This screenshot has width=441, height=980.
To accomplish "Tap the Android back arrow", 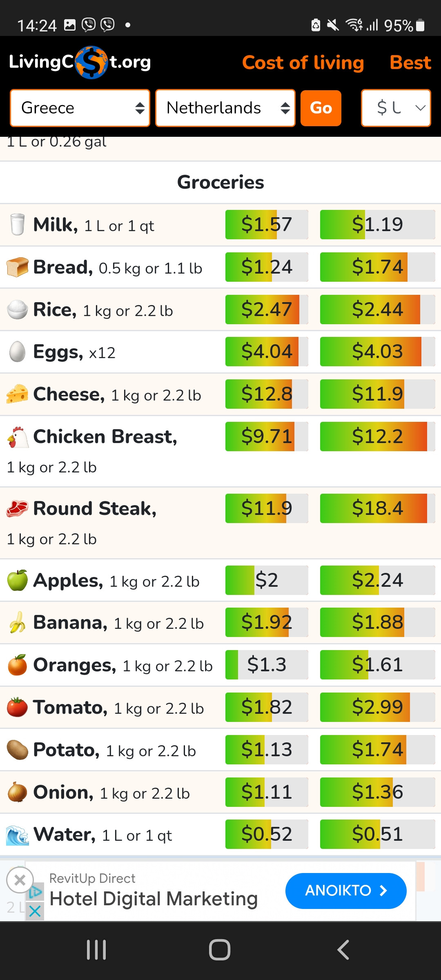I will coord(343,950).
